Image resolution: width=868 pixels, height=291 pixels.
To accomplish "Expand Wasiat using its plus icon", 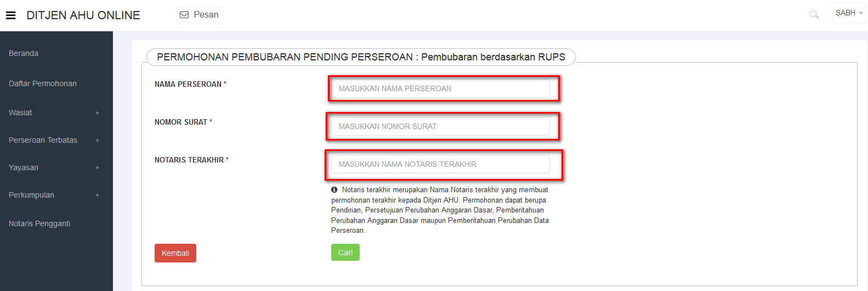I will [97, 113].
